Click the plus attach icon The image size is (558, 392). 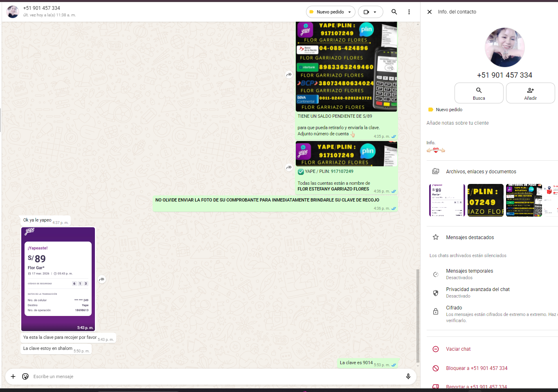[x=13, y=376]
